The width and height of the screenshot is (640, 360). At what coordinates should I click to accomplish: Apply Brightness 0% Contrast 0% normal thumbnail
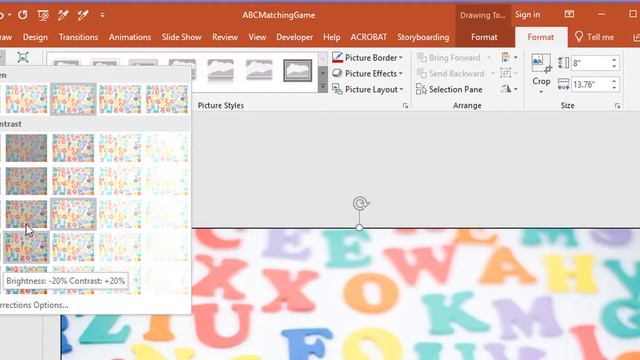coord(73,214)
